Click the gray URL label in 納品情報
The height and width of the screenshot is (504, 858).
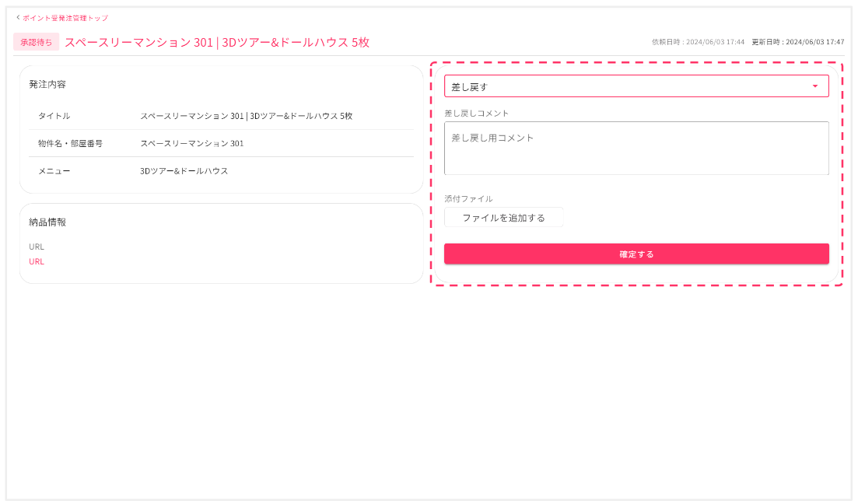tap(37, 247)
